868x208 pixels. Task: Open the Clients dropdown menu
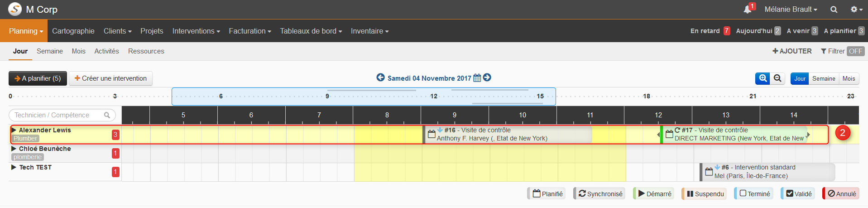pyautogui.click(x=117, y=31)
